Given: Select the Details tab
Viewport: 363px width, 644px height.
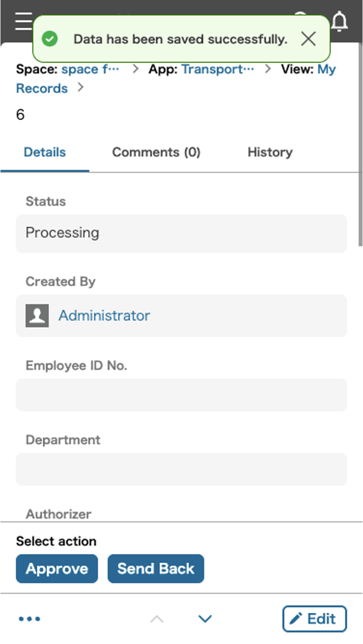Looking at the screenshot, I should pyautogui.click(x=45, y=152).
